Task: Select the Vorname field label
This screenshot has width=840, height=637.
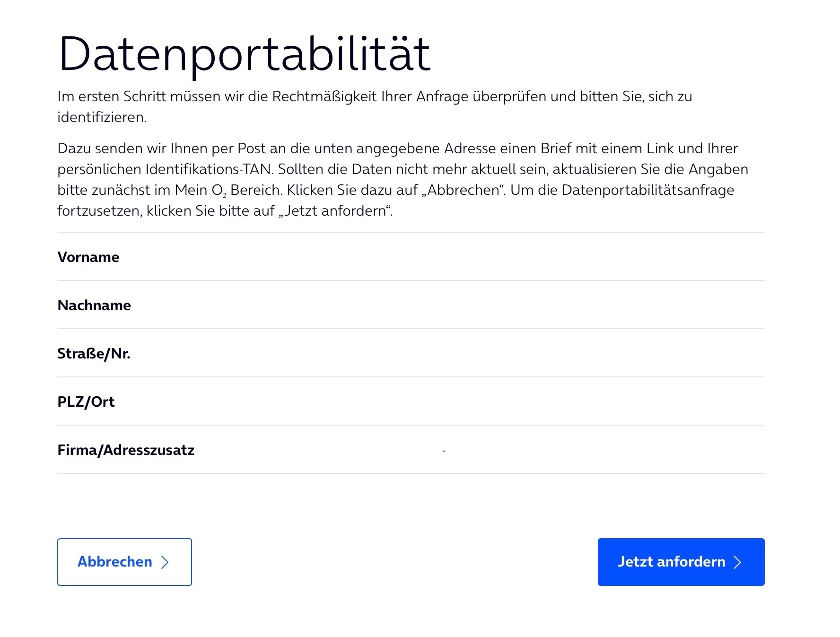Action: [88, 257]
